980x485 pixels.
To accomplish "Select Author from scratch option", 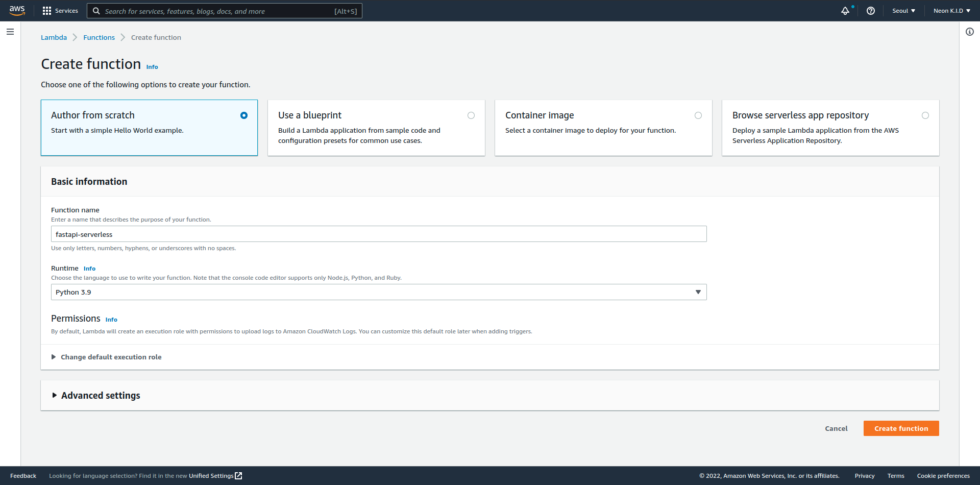I will [x=149, y=128].
